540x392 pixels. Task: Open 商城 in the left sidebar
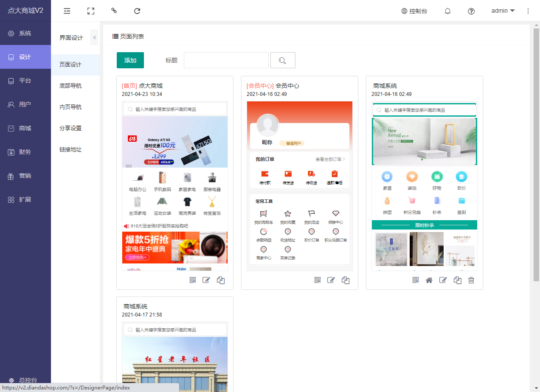click(x=25, y=128)
